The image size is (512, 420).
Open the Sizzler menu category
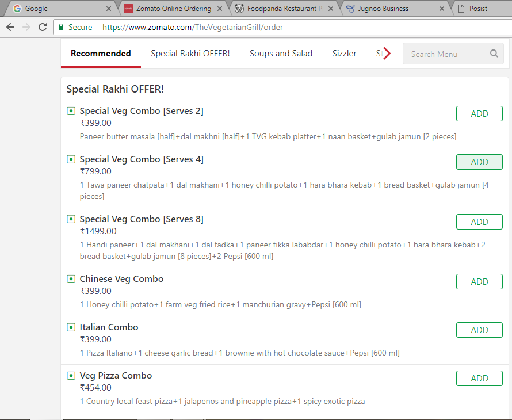coord(344,54)
